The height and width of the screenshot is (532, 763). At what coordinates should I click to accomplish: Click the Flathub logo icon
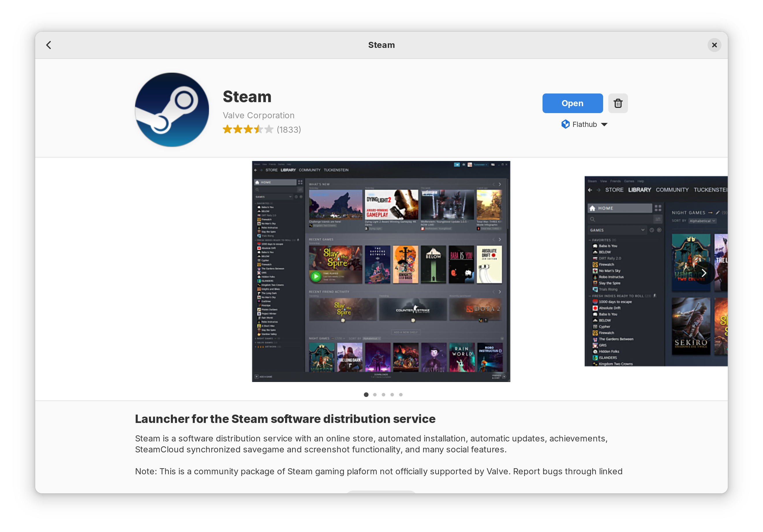click(x=565, y=124)
